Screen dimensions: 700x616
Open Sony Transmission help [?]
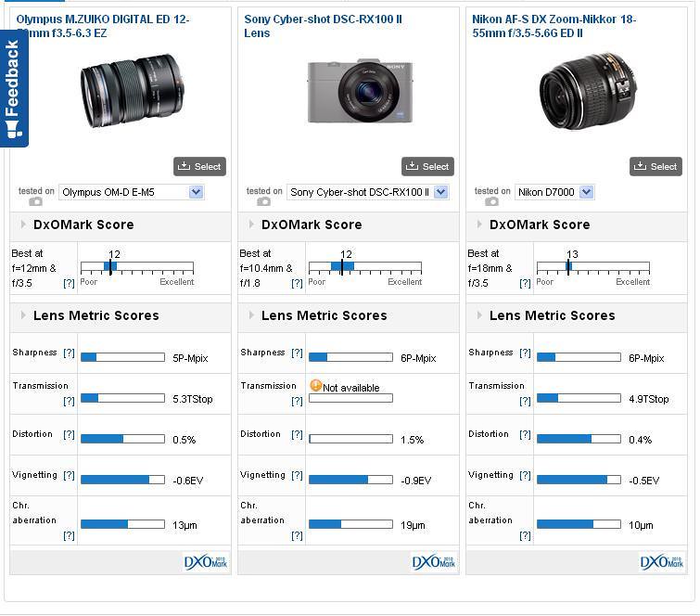tap(297, 401)
